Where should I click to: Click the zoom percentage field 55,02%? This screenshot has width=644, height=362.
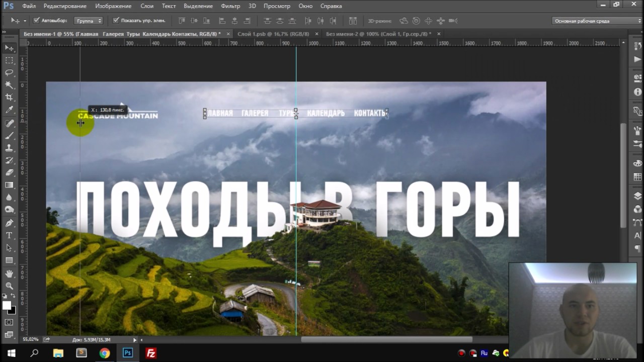(x=30, y=340)
